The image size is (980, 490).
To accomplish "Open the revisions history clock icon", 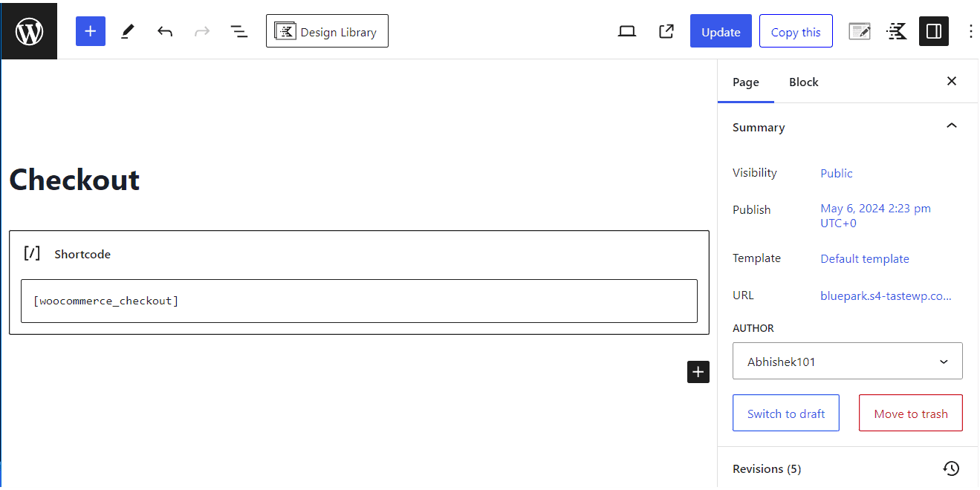I will pos(951,468).
